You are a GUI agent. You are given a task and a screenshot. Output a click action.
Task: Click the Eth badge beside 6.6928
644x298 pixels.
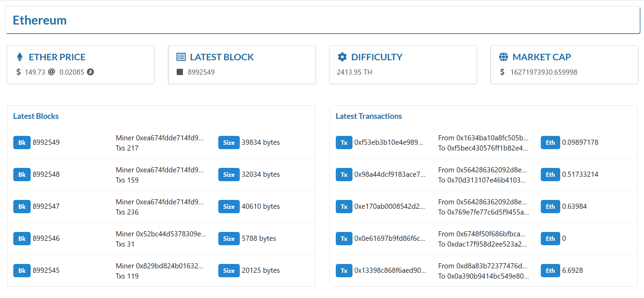click(x=550, y=270)
